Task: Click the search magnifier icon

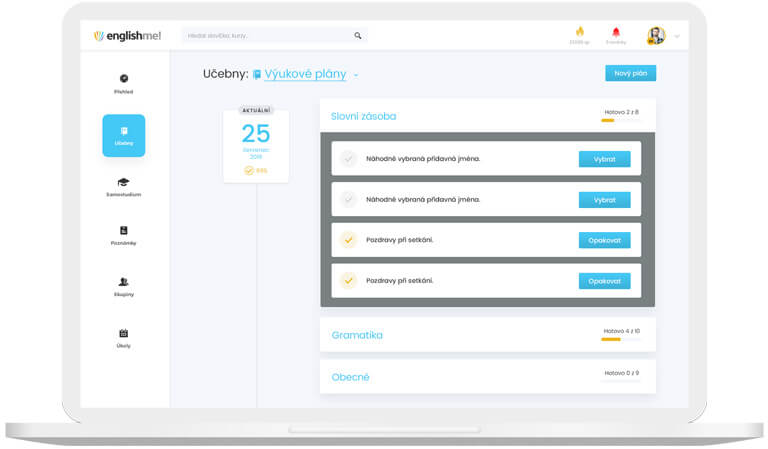Action: 358,36
